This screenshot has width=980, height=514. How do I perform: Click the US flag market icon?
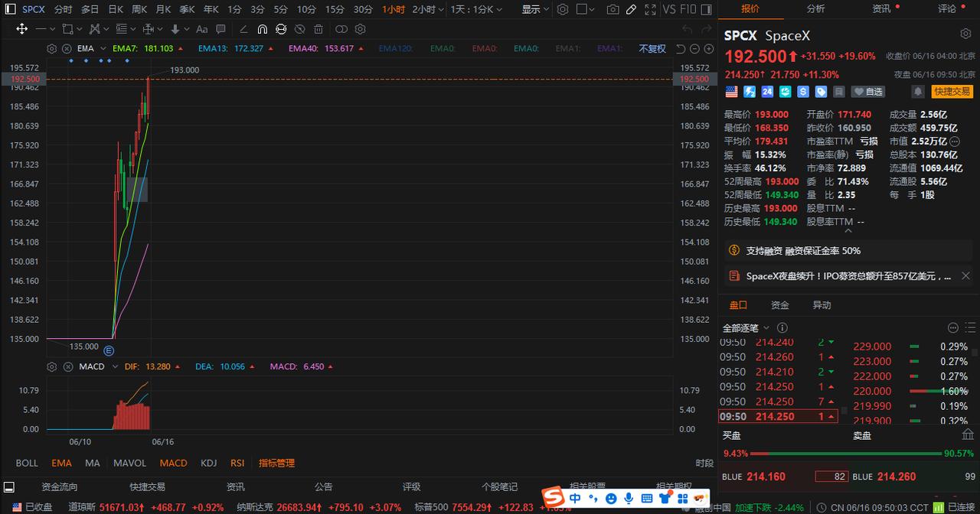pos(731,91)
